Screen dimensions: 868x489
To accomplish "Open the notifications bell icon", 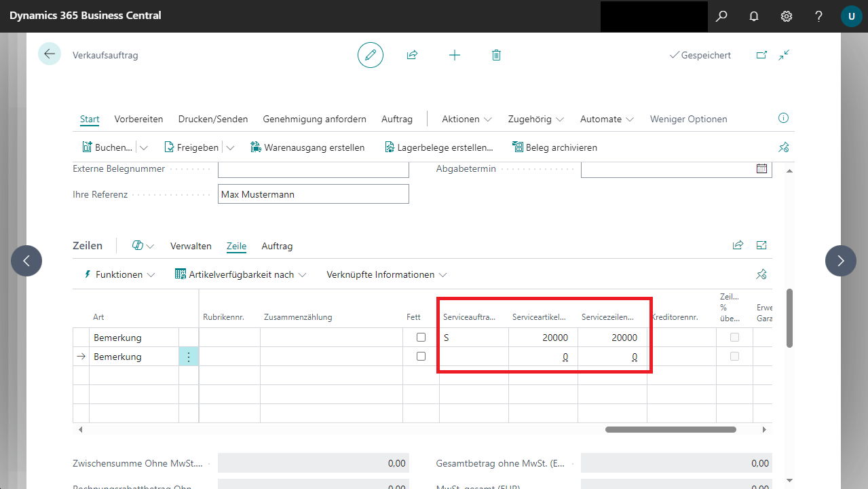I will pos(754,16).
